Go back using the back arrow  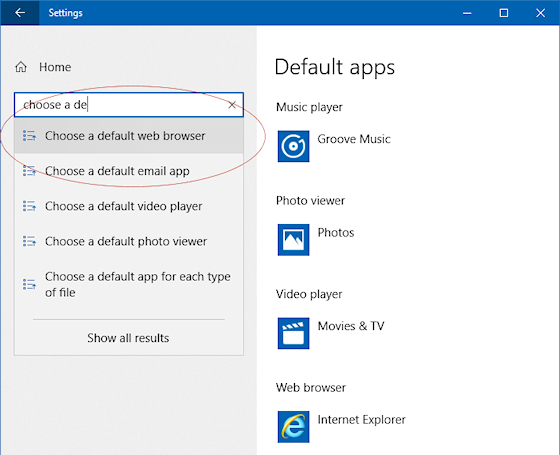click(x=20, y=13)
